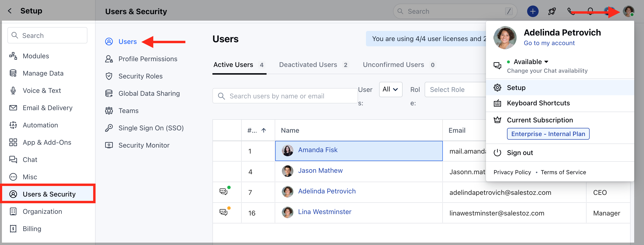Open Lina Westminster user profile

[325, 212]
